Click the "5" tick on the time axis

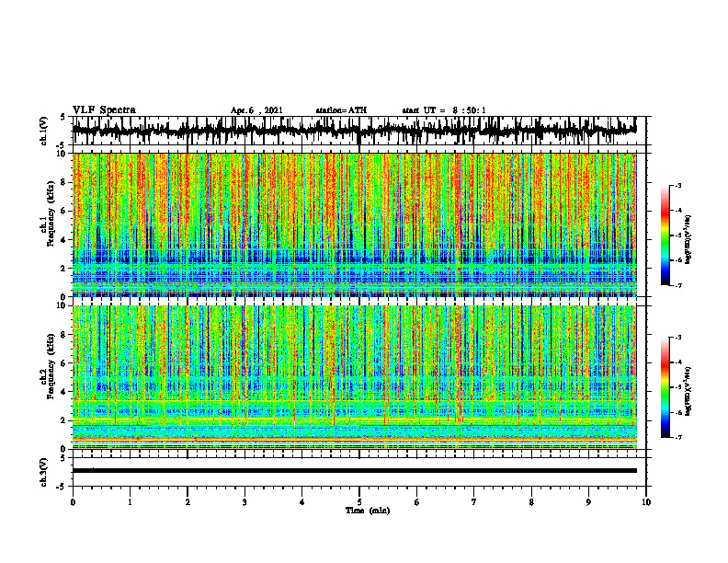click(359, 502)
